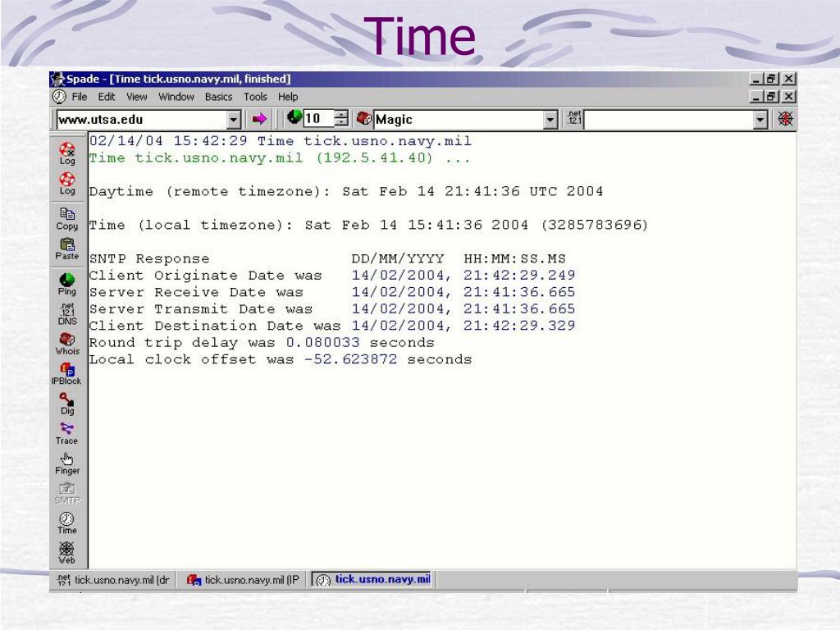
Task: Open the View menu
Action: [137, 97]
